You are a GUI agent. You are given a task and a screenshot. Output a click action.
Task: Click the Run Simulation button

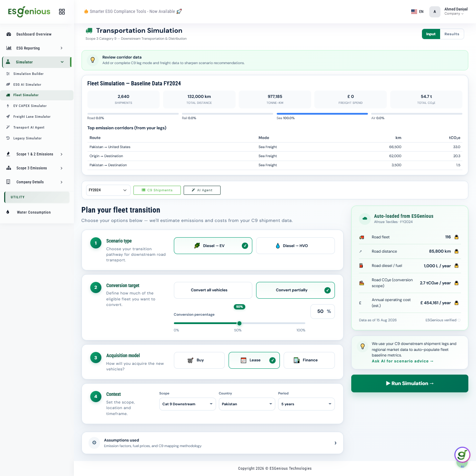410,383
